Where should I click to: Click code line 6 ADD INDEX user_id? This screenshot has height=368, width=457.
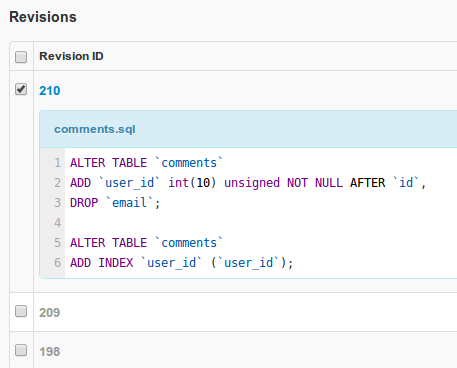point(182,263)
